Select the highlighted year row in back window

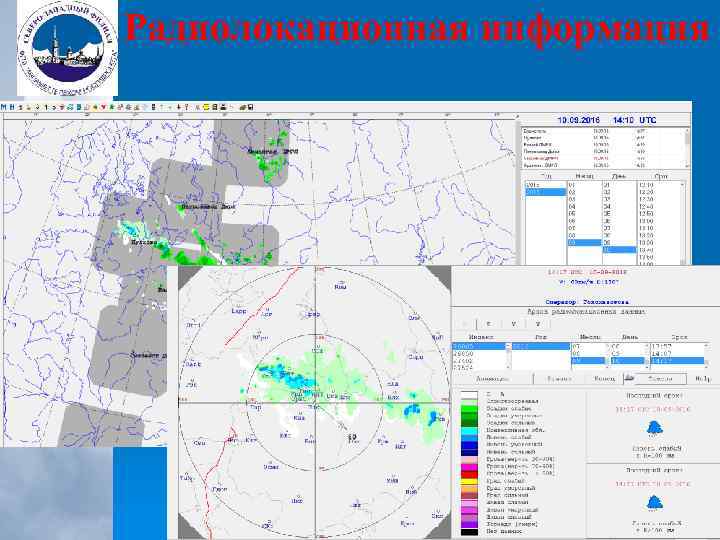pos(546,192)
